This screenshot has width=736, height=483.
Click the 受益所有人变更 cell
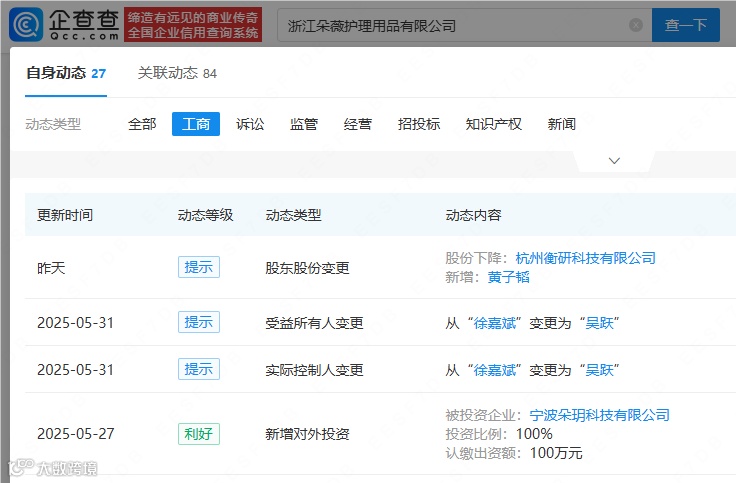(314, 323)
